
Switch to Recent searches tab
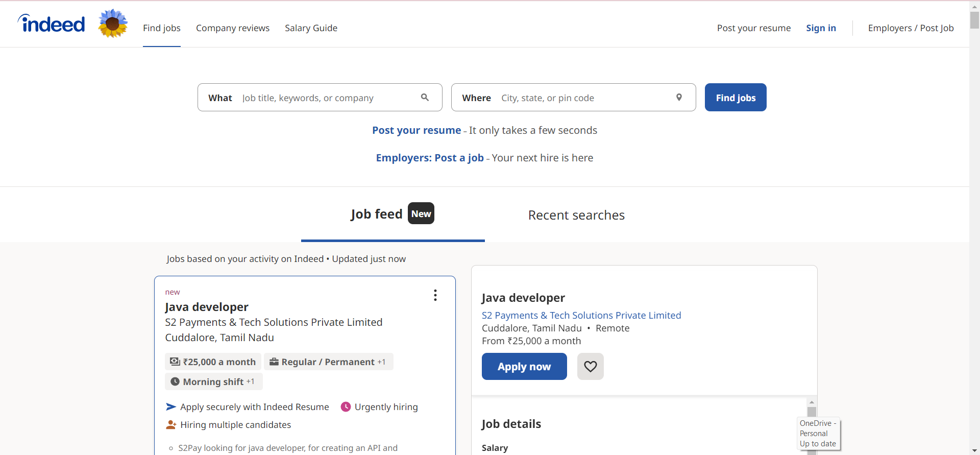pos(576,215)
